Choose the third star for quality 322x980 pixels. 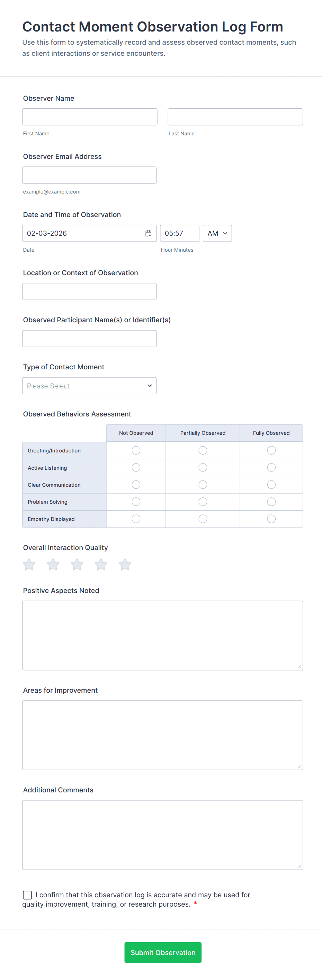tap(77, 565)
